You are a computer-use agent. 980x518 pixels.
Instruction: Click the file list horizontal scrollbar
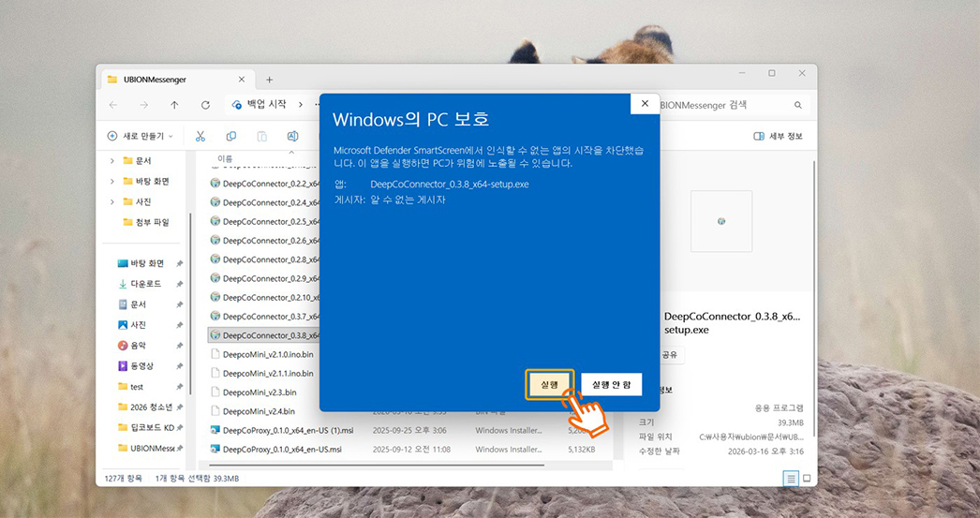(377, 465)
